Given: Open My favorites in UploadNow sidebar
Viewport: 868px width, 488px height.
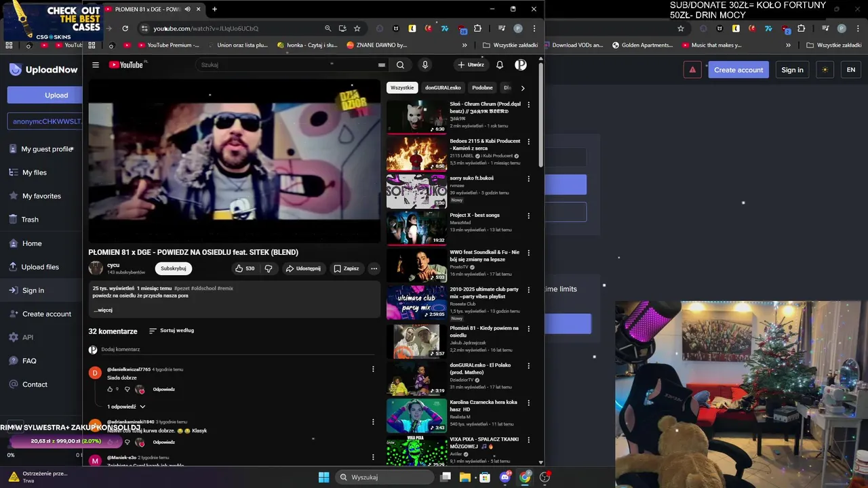Looking at the screenshot, I should click(41, 196).
